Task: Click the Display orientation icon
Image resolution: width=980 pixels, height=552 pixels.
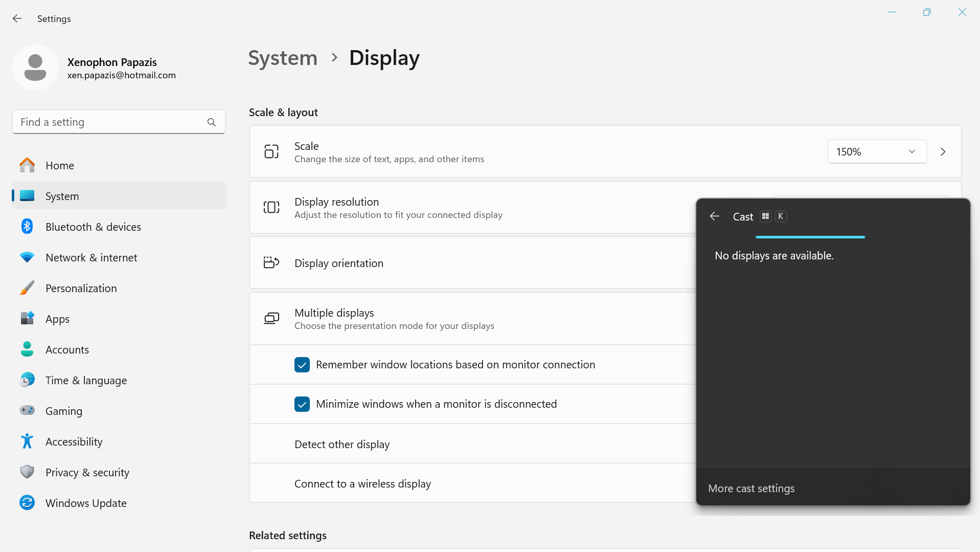Action: coord(271,263)
